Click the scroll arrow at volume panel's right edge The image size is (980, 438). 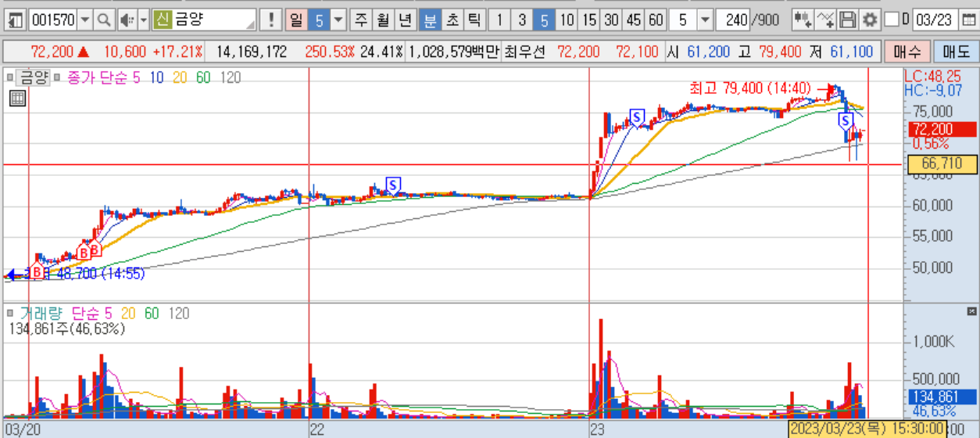point(973,312)
